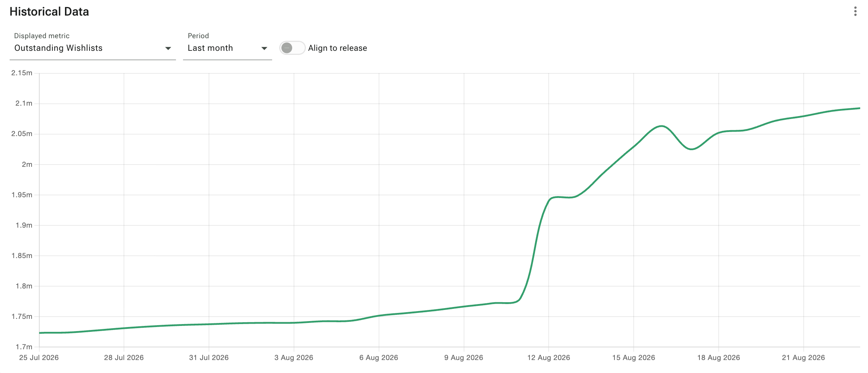This screenshot has width=868, height=373.
Task: Click the 1.7m y-axis label
Action: pyautogui.click(x=24, y=347)
